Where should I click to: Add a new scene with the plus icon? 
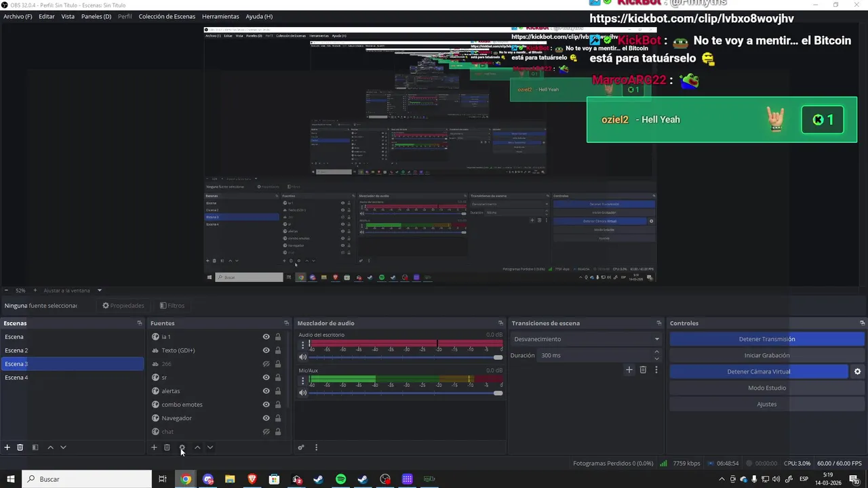click(7, 447)
